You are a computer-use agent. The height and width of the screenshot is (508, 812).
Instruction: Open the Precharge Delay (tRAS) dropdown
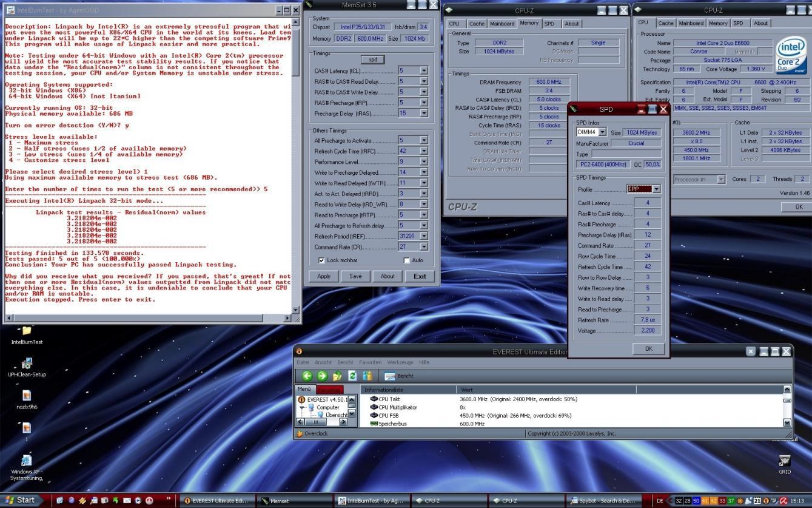click(424, 113)
